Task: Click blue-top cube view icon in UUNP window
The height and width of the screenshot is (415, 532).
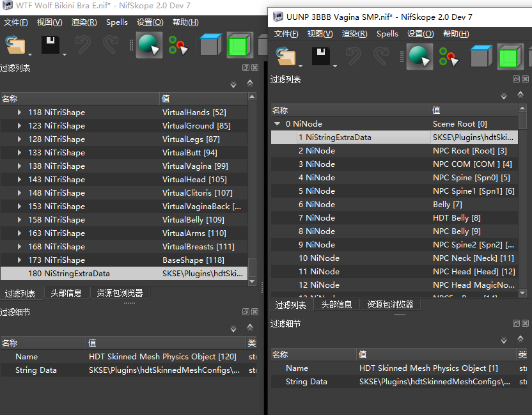Action: (481, 56)
